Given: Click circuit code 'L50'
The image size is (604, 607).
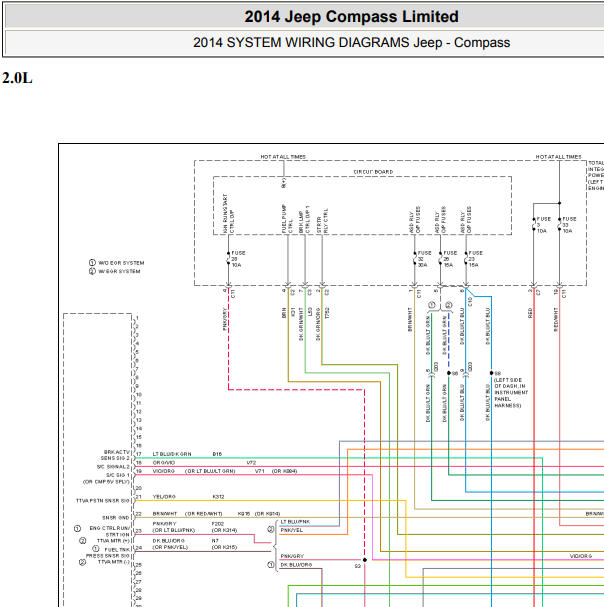Looking at the screenshot, I should pyautogui.click(x=310, y=312).
